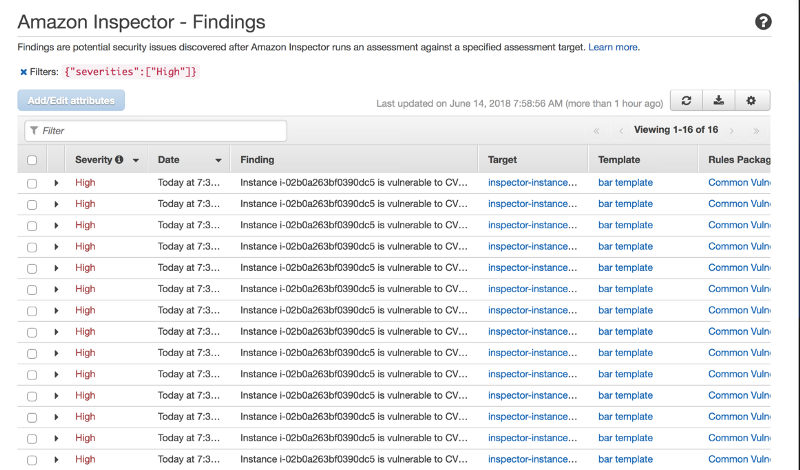Check the fourth finding row's checkbox
This screenshot has width=800, height=470.
32,248
